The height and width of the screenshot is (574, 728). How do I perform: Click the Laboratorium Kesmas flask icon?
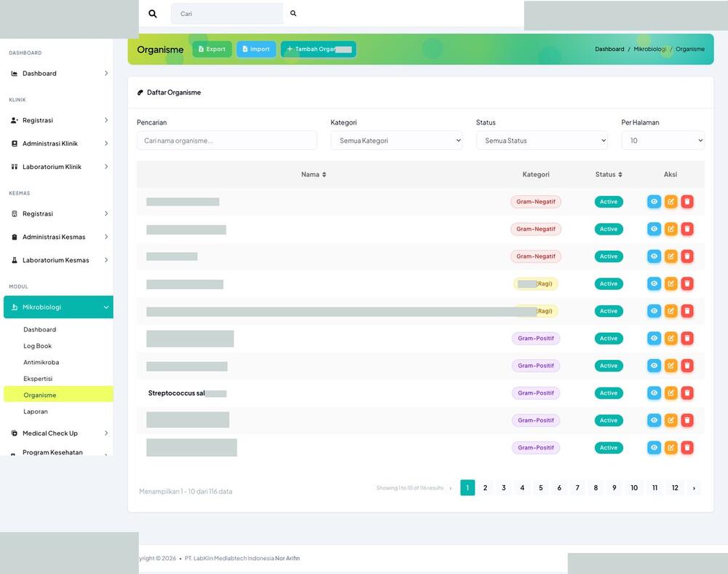tap(15, 260)
